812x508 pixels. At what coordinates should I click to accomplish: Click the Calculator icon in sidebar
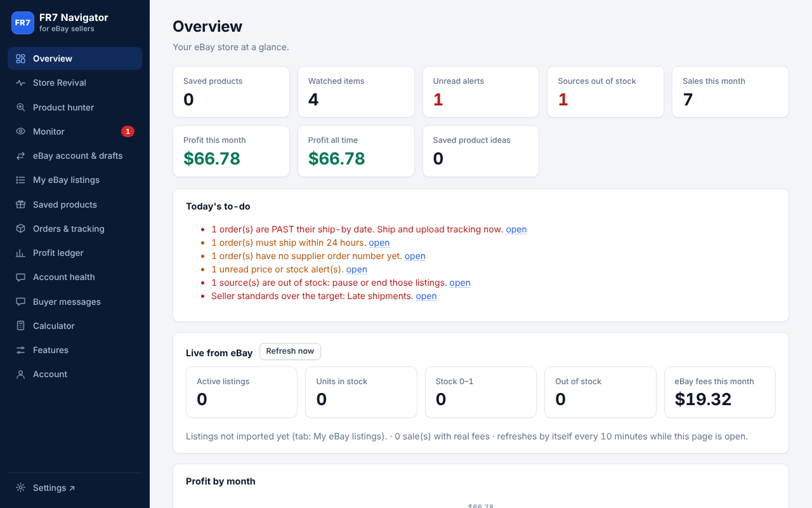tap(20, 326)
